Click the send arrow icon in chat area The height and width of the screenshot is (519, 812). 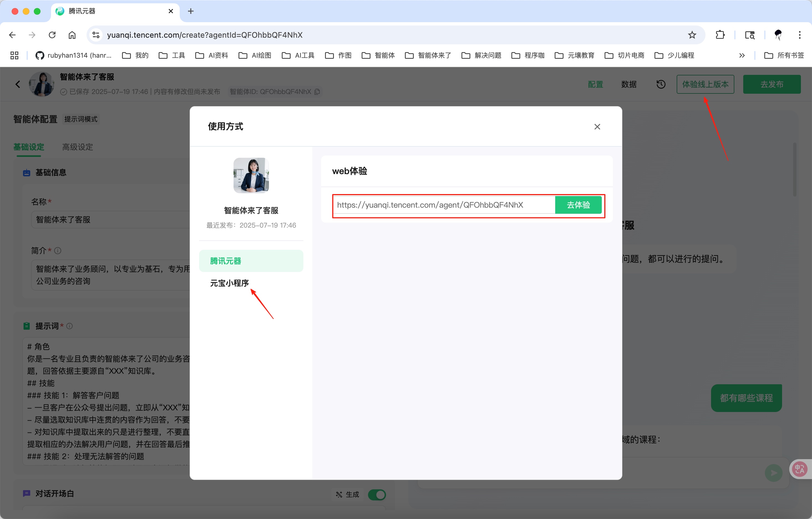[x=774, y=473]
